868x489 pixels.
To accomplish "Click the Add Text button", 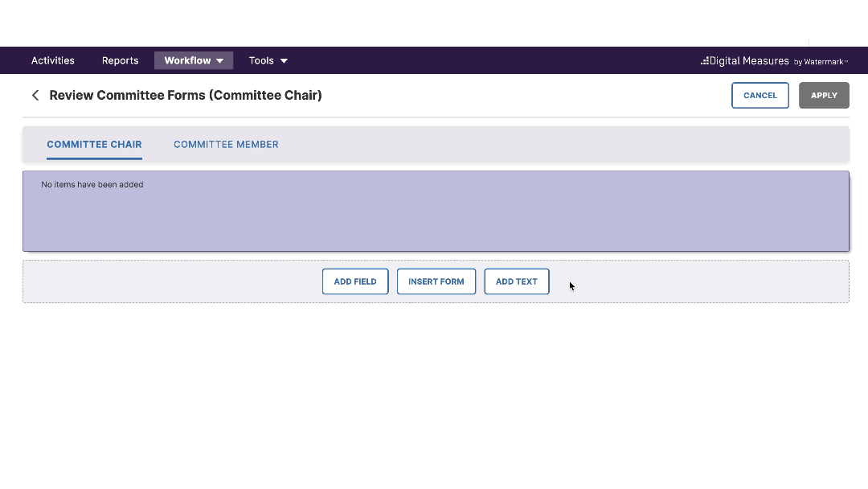I will (517, 281).
